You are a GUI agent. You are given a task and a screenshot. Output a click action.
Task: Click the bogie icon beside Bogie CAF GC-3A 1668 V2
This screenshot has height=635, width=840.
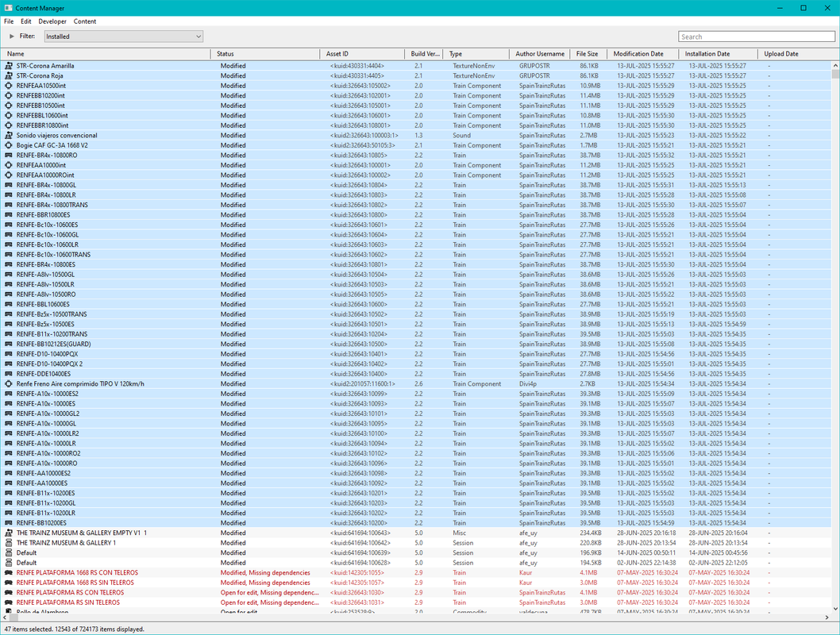[x=9, y=145]
